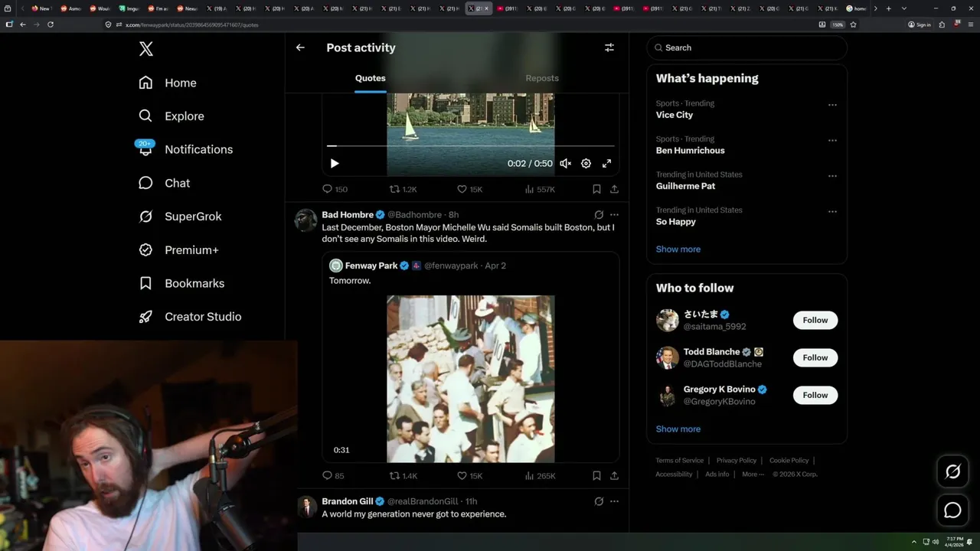
Task: Open Bad Hombre display name link
Action: (x=348, y=215)
